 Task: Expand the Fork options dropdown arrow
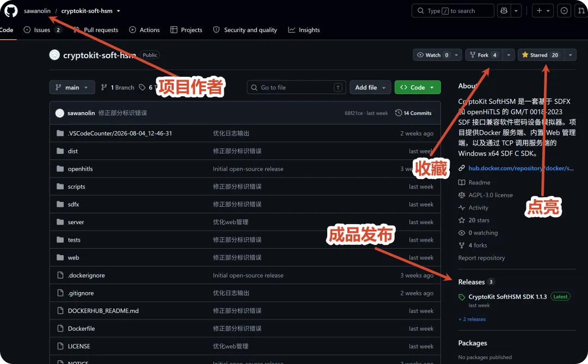(x=509, y=55)
